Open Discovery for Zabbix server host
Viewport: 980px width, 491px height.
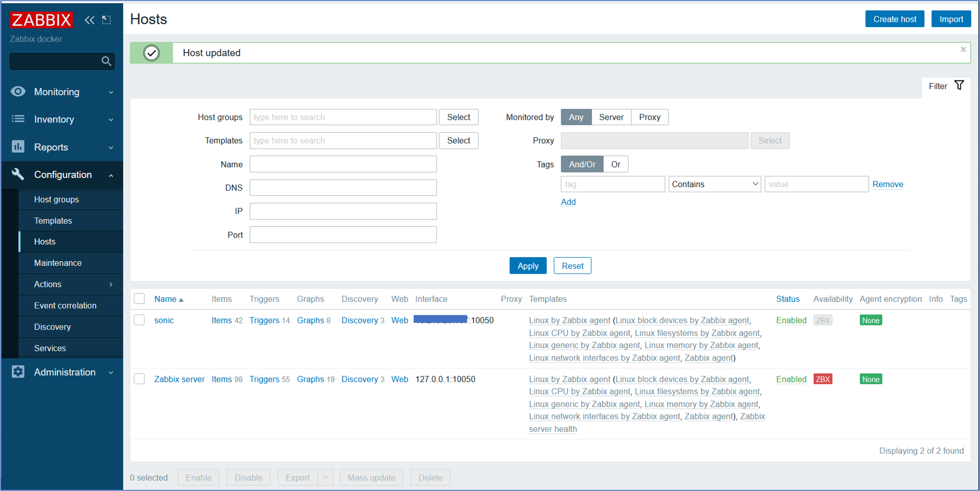[x=359, y=379]
